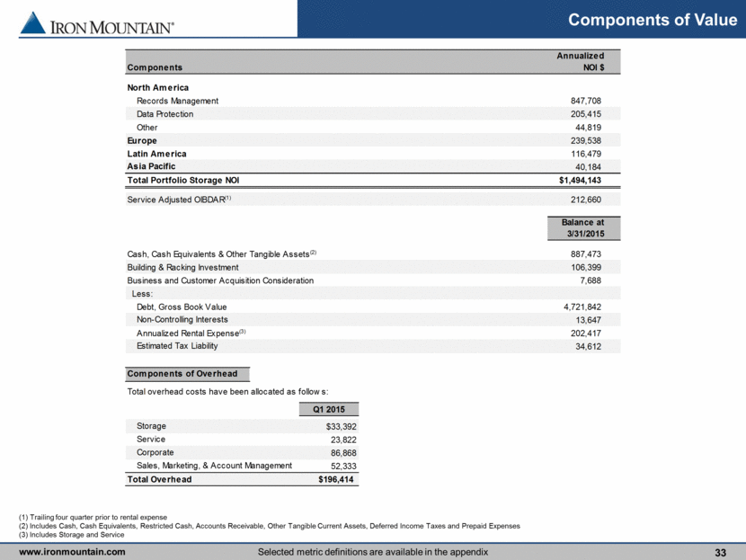
Task: Select Total Overhead value $196,414
Action: pos(336,480)
